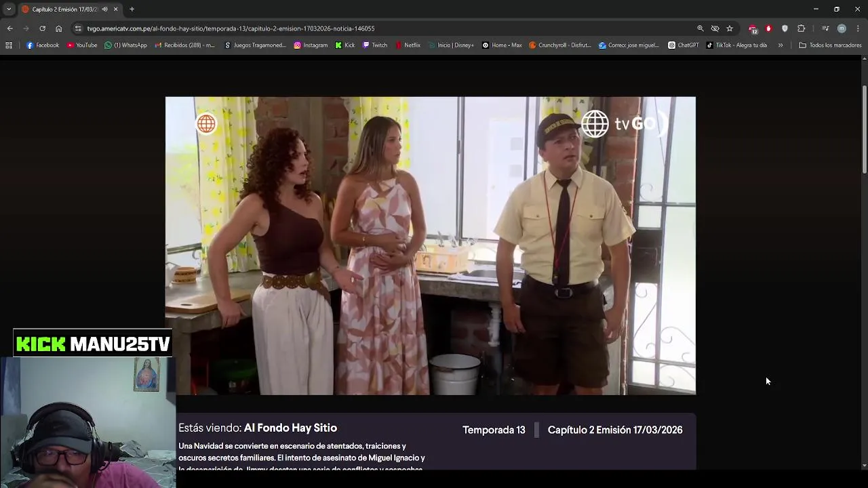The image size is (868, 488).
Task: View site information icon in address bar
Action: point(78,28)
